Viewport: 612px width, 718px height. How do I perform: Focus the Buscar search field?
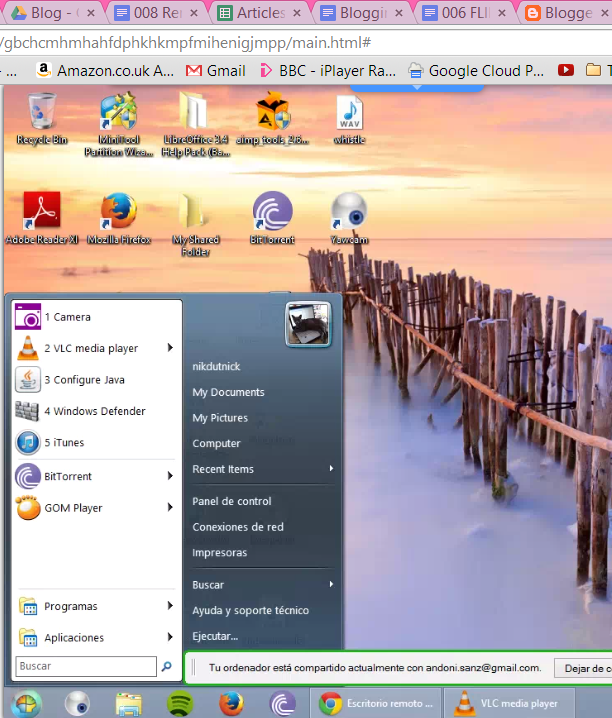tap(86, 666)
